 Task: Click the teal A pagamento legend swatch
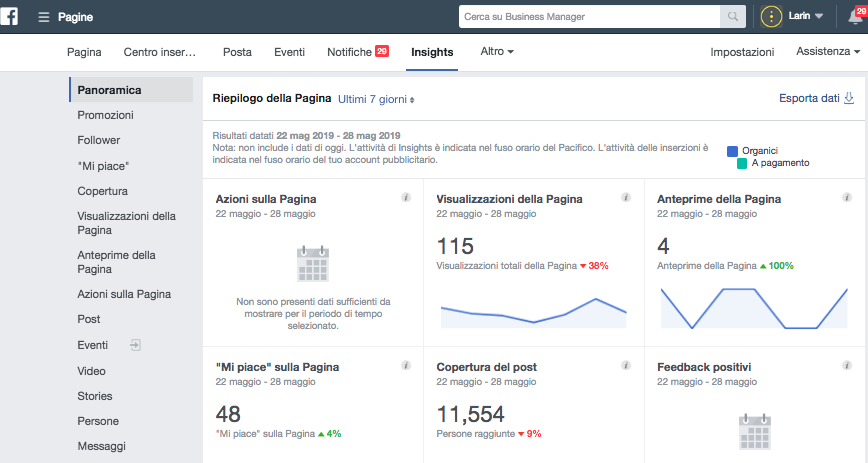(x=742, y=163)
